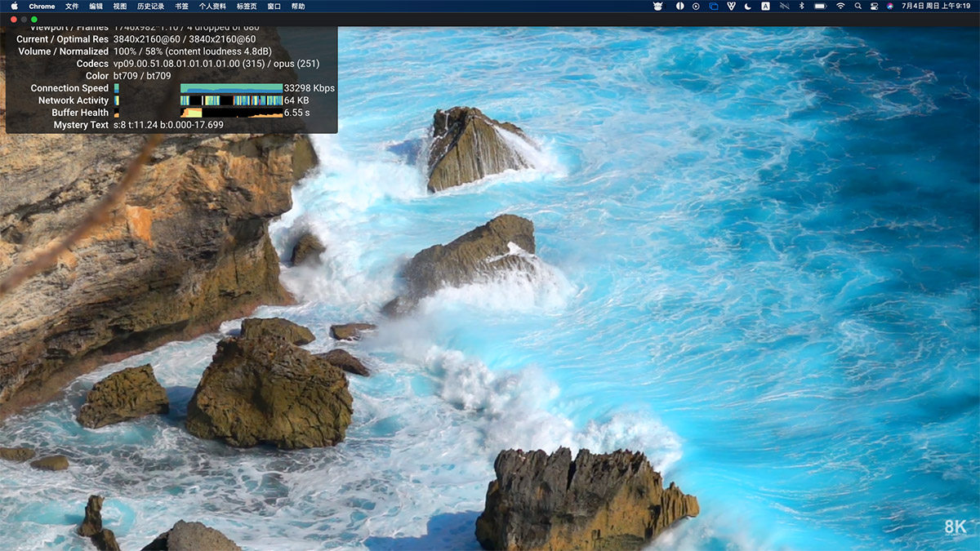Open the Wi-Fi status menu
The width and height of the screenshot is (980, 551).
[x=841, y=6]
